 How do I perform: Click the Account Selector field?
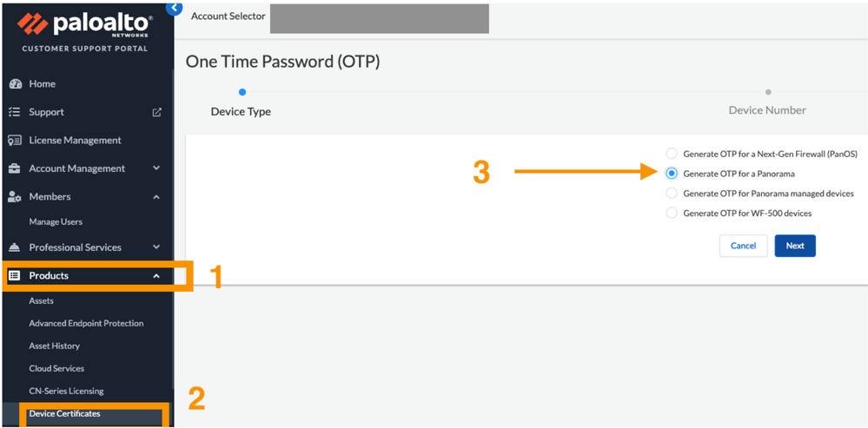point(379,17)
